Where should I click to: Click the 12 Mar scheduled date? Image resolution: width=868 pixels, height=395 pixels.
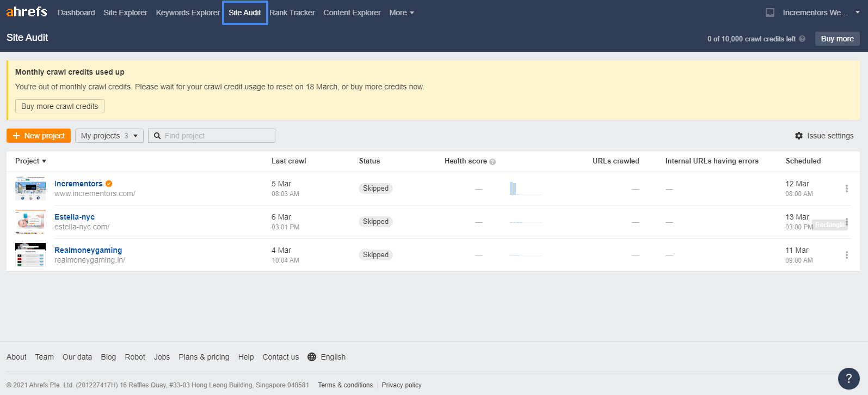797,184
